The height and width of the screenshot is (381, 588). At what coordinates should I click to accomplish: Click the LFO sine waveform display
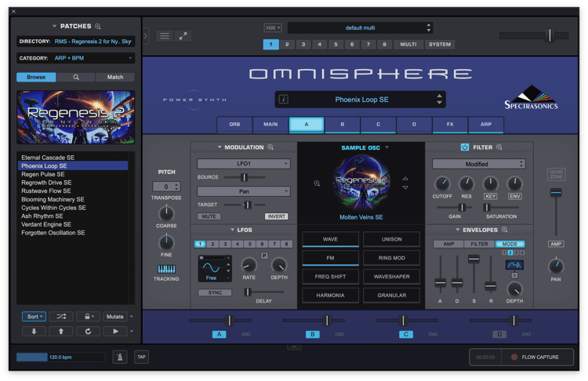(212, 267)
